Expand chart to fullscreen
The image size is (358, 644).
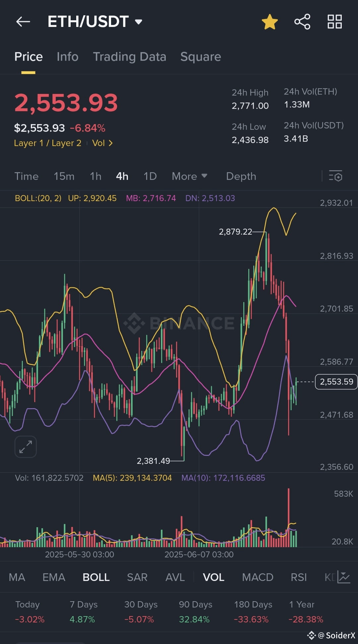pyautogui.click(x=26, y=447)
